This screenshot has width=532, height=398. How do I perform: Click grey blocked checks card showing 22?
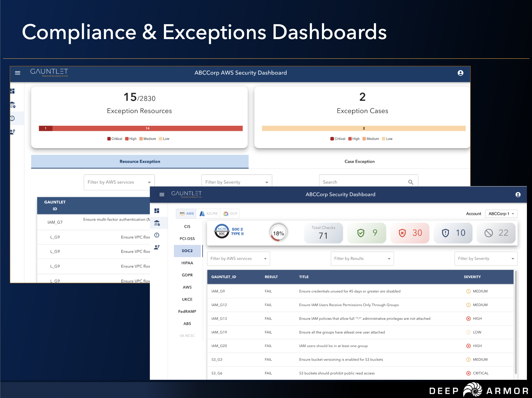(x=496, y=233)
